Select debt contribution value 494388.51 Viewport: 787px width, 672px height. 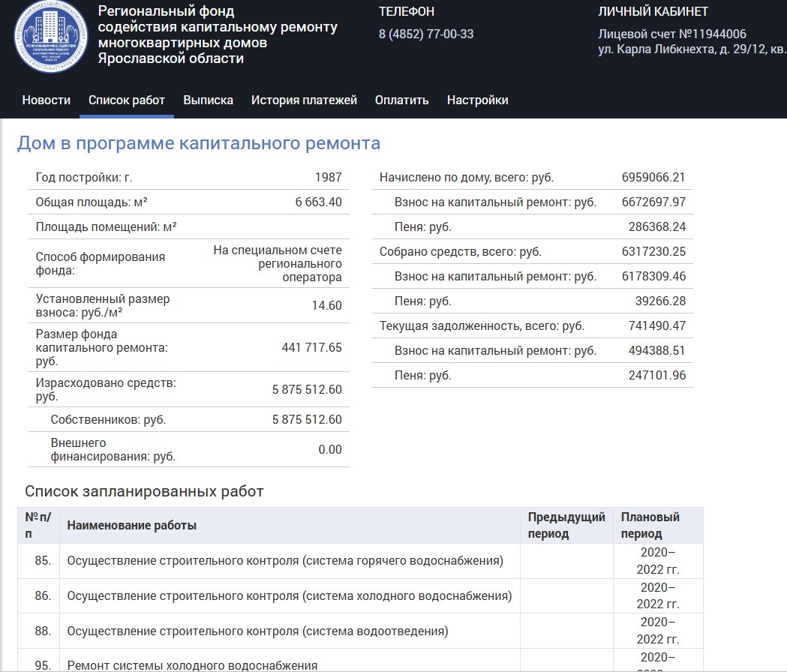pos(657,351)
